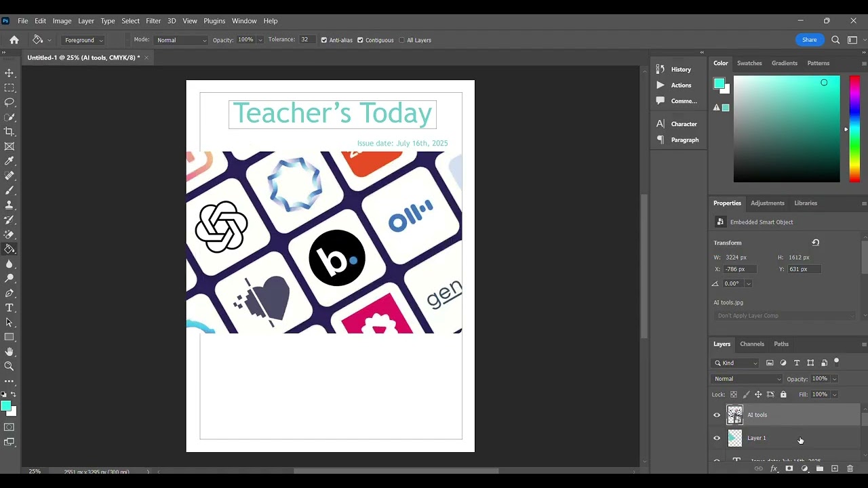Hide the AI tools layer

[717, 415]
